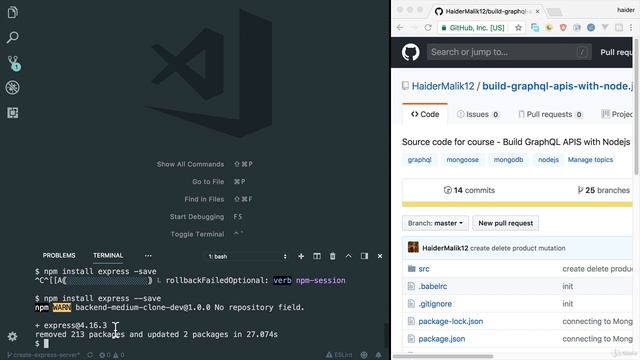Open the Extensions view in VS Code
This screenshot has width=640, height=360.
[13, 113]
